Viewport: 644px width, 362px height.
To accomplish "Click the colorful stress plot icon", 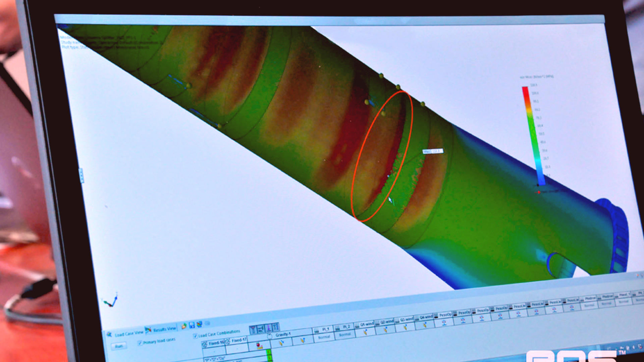I will [x=200, y=324].
